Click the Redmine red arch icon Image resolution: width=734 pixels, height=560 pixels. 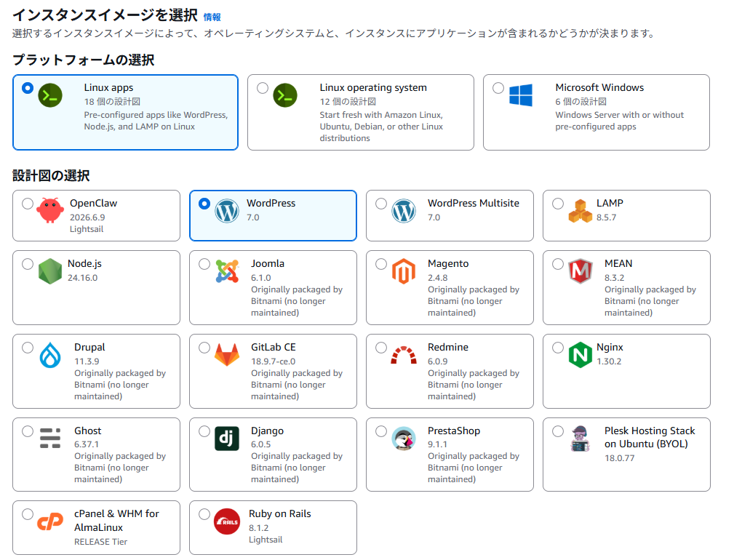click(404, 355)
